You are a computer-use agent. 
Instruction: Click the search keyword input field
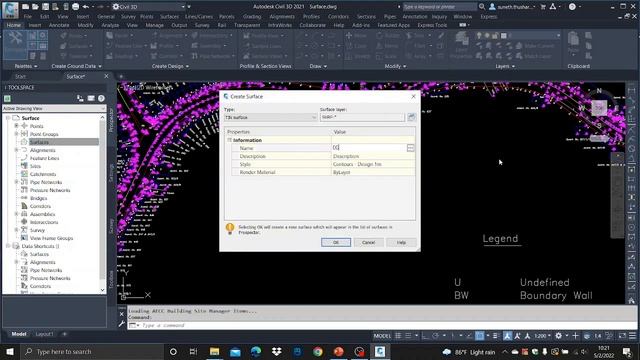[x=439, y=7]
